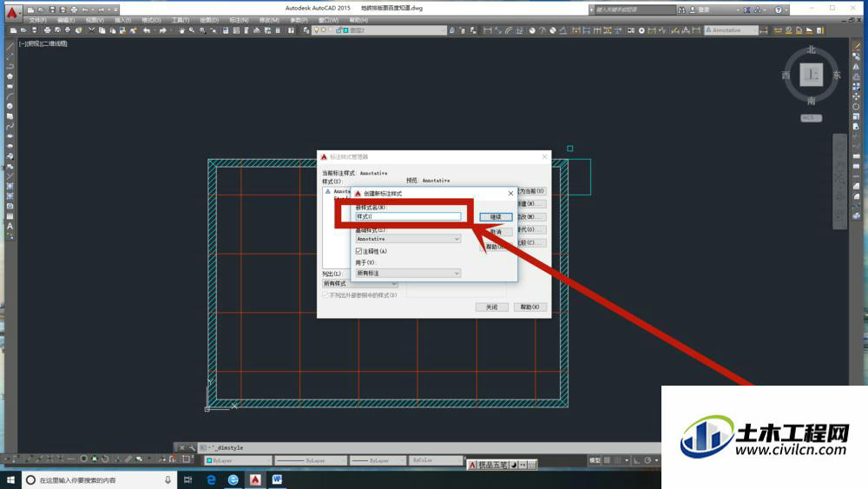Click the Linear dimension toolbar icon

pos(487,30)
